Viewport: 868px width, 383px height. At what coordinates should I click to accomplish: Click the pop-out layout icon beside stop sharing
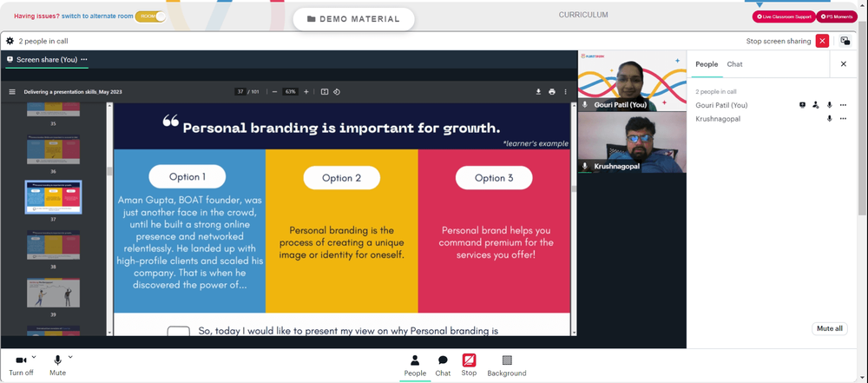pyautogui.click(x=845, y=41)
